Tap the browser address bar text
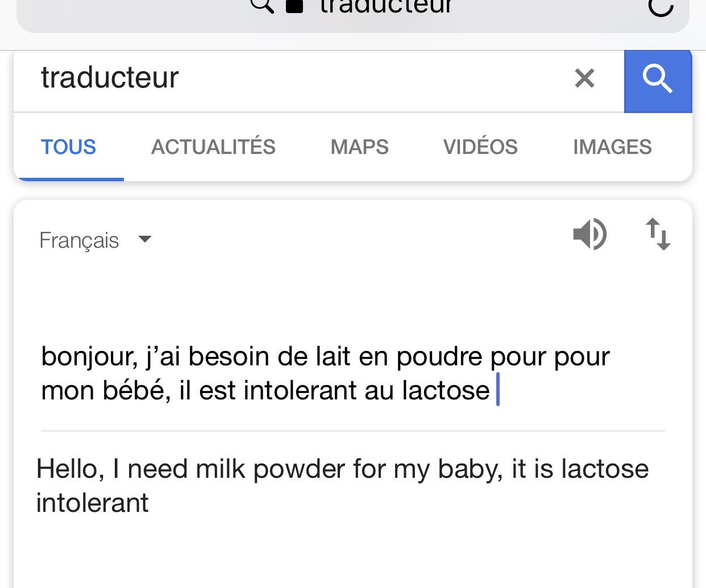This screenshot has height=588, width=706. (385, 6)
